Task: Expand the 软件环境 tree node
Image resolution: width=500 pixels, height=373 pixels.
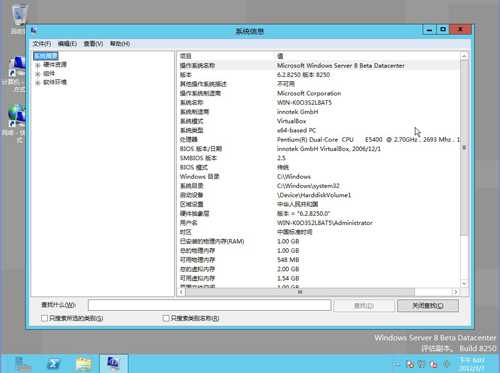Action: pyautogui.click(x=38, y=82)
